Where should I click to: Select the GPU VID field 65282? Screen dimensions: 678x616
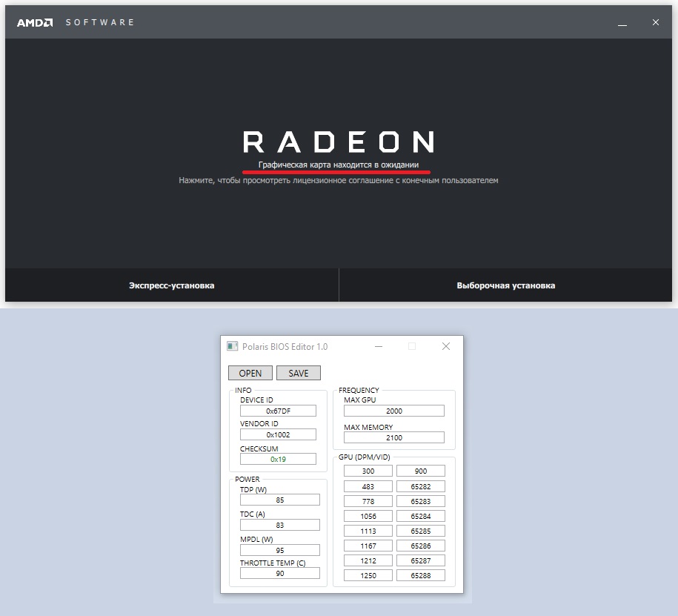click(421, 487)
